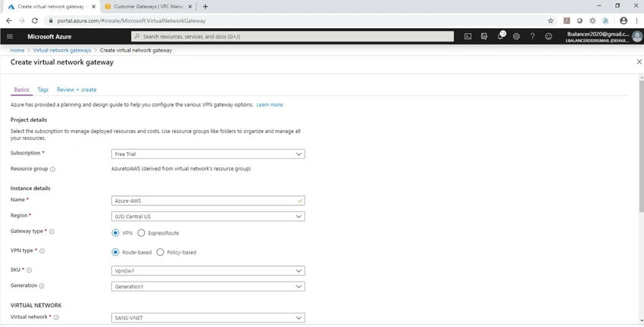Click the VIRTUAL NETWORK section heading

[x=36, y=305]
